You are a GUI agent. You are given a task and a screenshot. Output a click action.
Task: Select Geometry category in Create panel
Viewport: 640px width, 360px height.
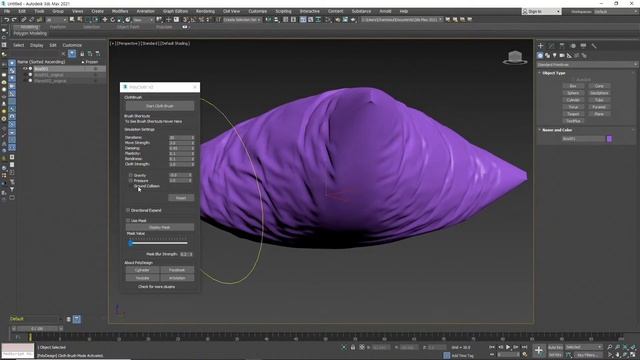[540, 56]
